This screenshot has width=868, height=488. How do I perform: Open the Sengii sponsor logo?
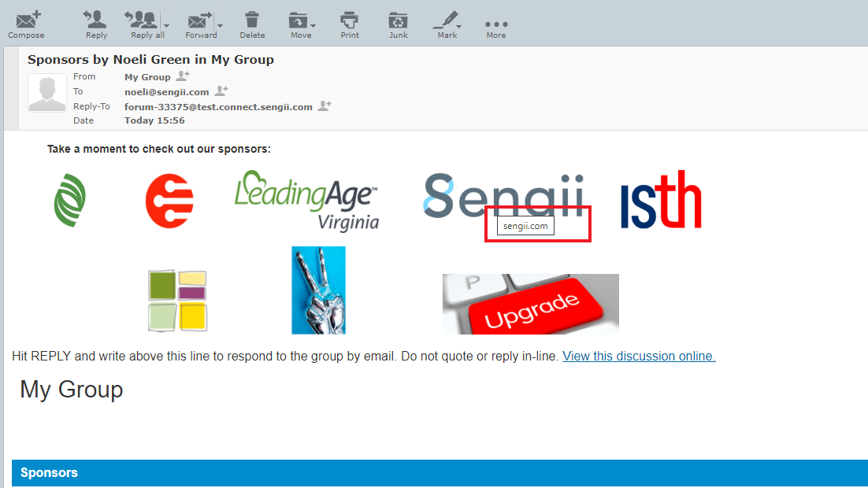pos(503,197)
